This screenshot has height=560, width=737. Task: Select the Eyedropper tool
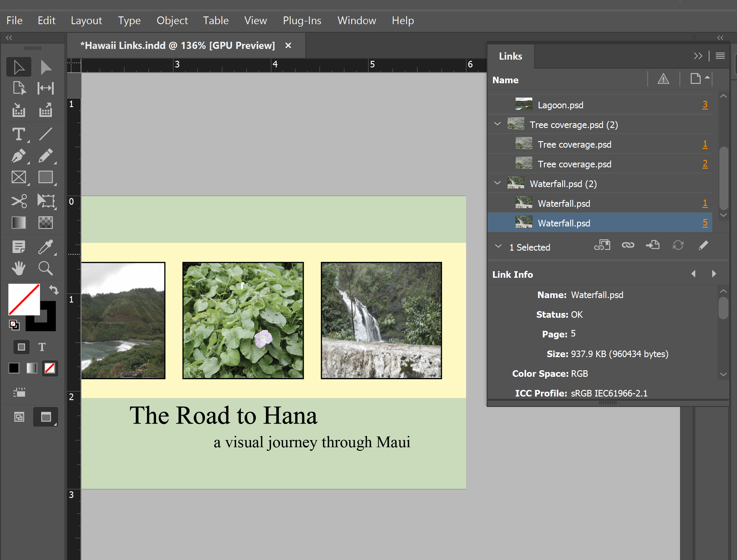pyautogui.click(x=46, y=247)
